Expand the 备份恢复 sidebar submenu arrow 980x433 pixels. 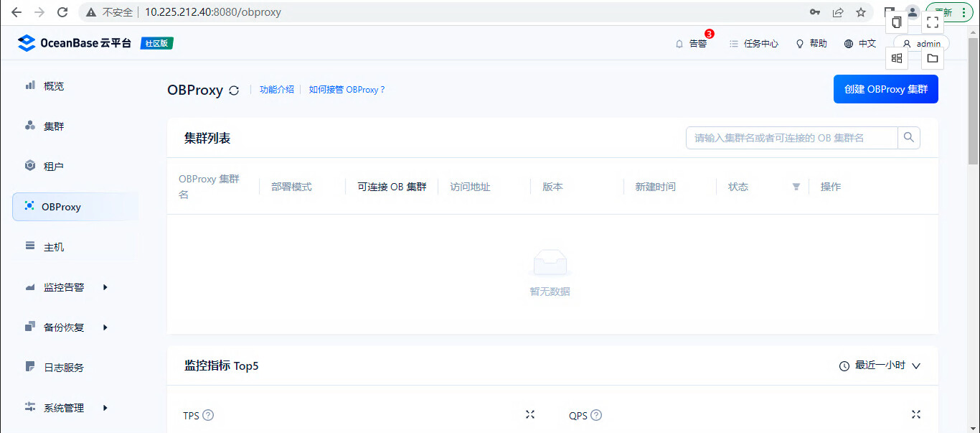[105, 327]
